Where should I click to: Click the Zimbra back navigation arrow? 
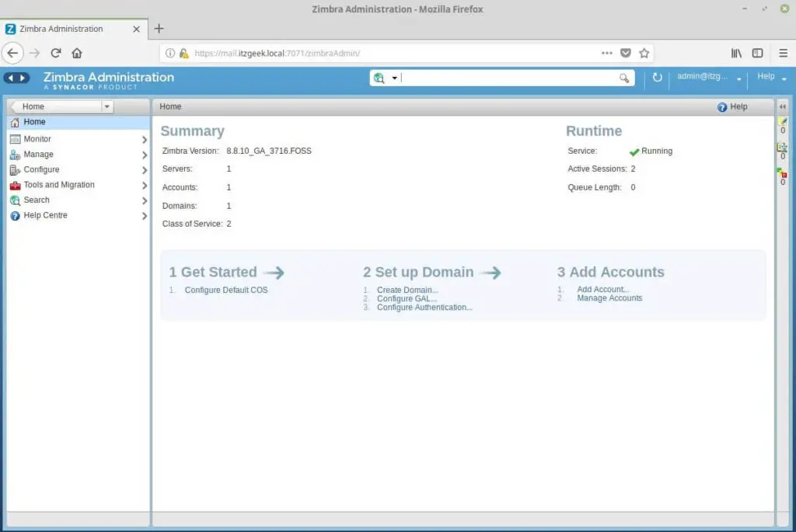(11, 78)
